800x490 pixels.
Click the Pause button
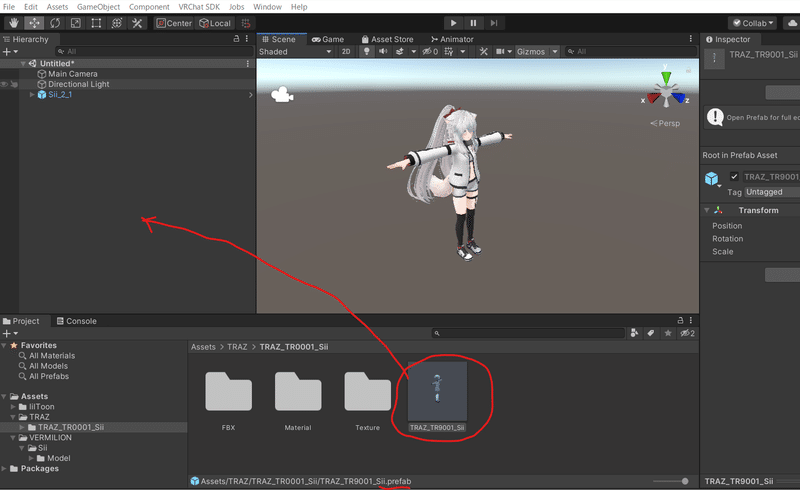(473, 23)
